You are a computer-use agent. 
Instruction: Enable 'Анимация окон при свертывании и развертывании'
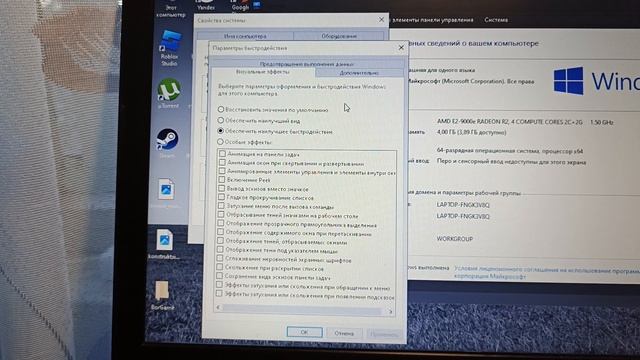click(222, 162)
